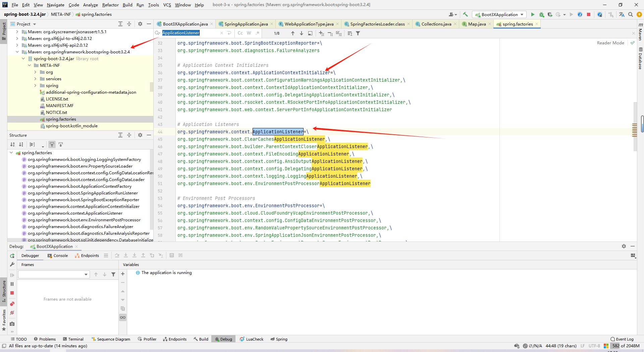
Task: Click View Breakpoints icon in debug sidebar
Action: pyautogui.click(x=12, y=304)
